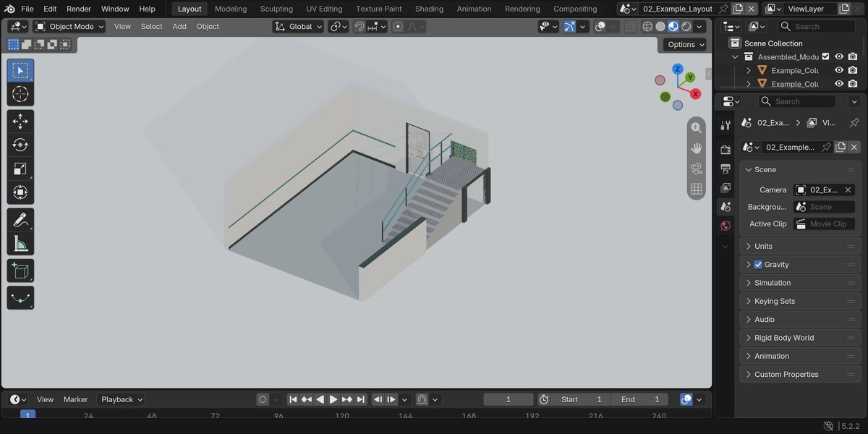Toggle viewport overlays display
The width and height of the screenshot is (868, 434).
[x=600, y=26]
